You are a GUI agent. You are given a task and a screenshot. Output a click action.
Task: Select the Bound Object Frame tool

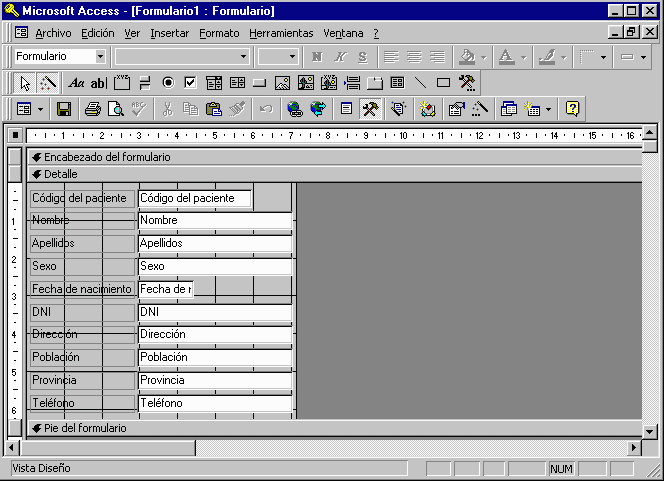(329, 83)
